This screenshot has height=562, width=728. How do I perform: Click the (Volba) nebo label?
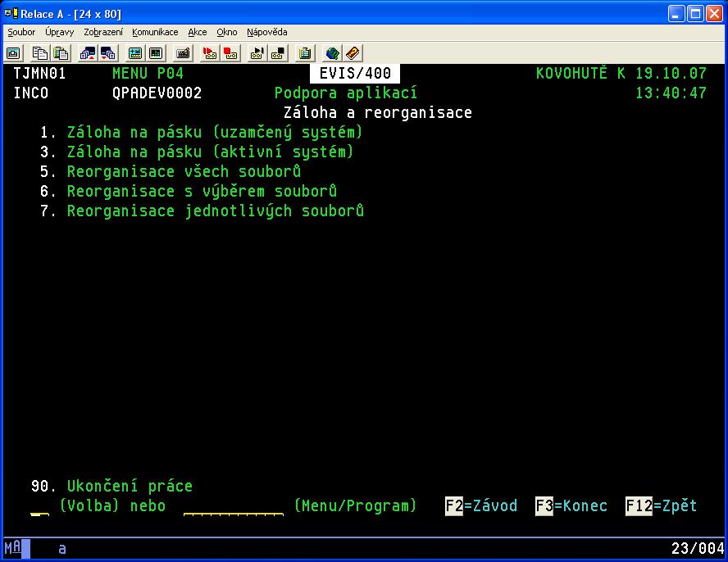[x=112, y=505]
